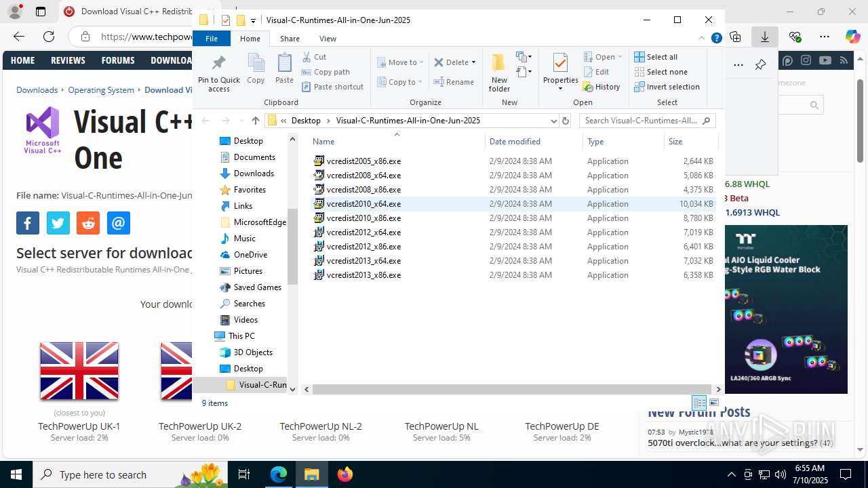Open Explorer Help question mark icon

[716, 39]
